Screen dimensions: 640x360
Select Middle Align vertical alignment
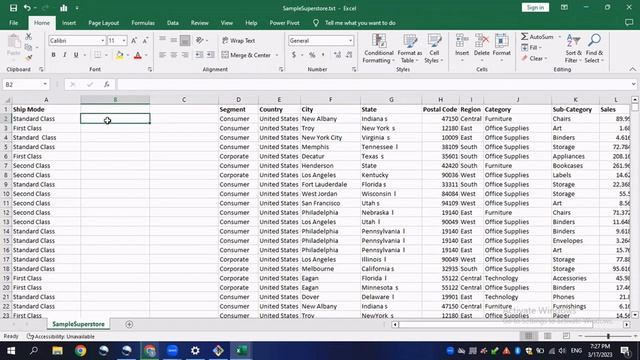pos(174,40)
